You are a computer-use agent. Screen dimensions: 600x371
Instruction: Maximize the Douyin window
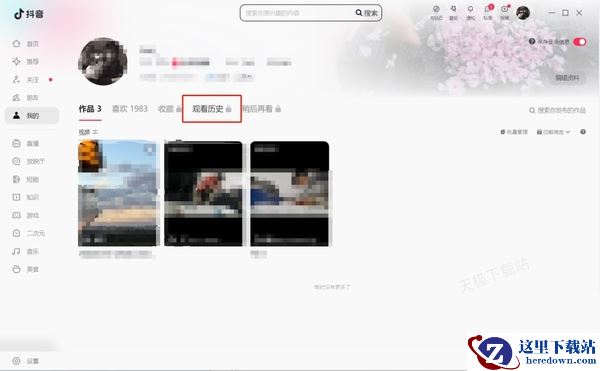pyautogui.click(x=565, y=13)
